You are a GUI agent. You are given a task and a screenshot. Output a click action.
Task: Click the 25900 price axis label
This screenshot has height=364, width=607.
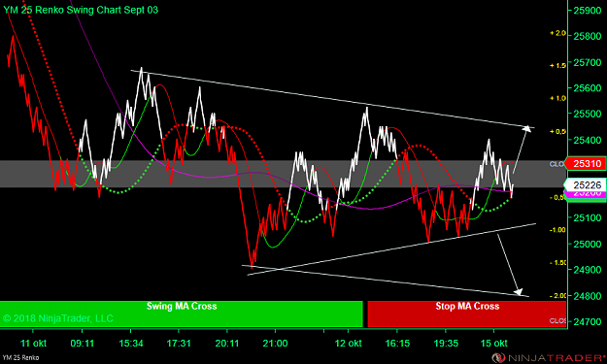click(x=588, y=11)
